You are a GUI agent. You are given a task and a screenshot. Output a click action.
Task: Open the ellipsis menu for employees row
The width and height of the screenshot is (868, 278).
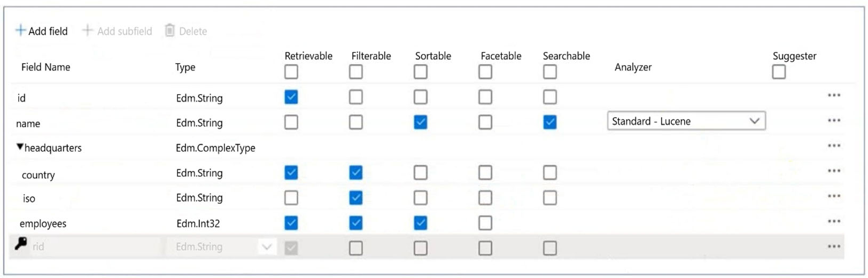point(834,221)
